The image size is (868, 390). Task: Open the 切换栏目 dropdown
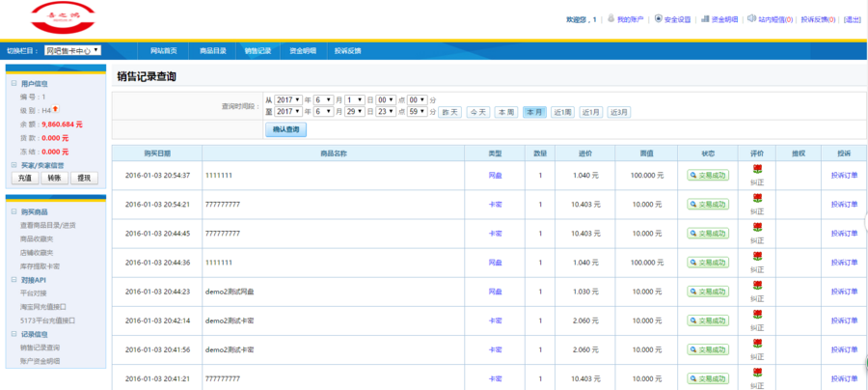pyautogui.click(x=73, y=49)
